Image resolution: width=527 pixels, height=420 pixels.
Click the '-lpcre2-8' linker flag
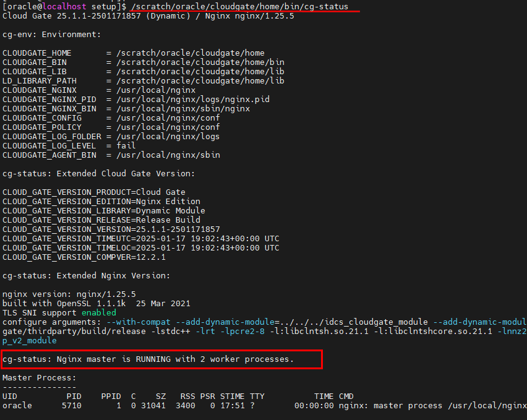pos(242,332)
